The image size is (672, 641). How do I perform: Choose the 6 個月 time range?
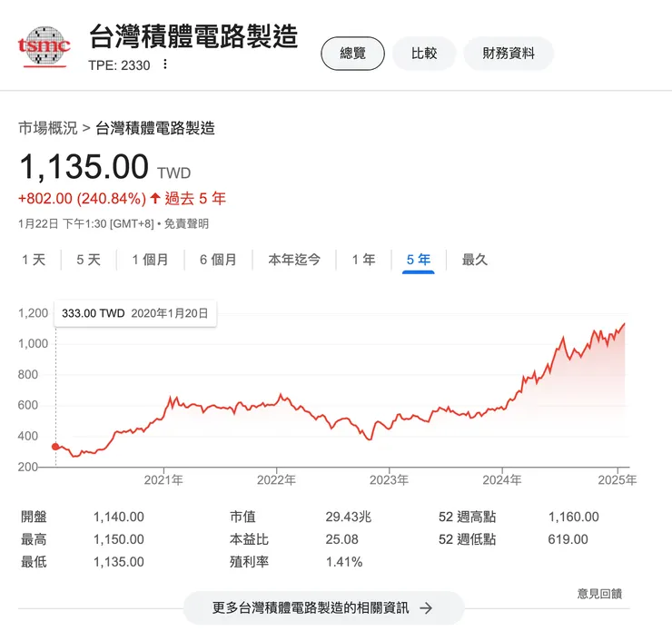click(218, 260)
